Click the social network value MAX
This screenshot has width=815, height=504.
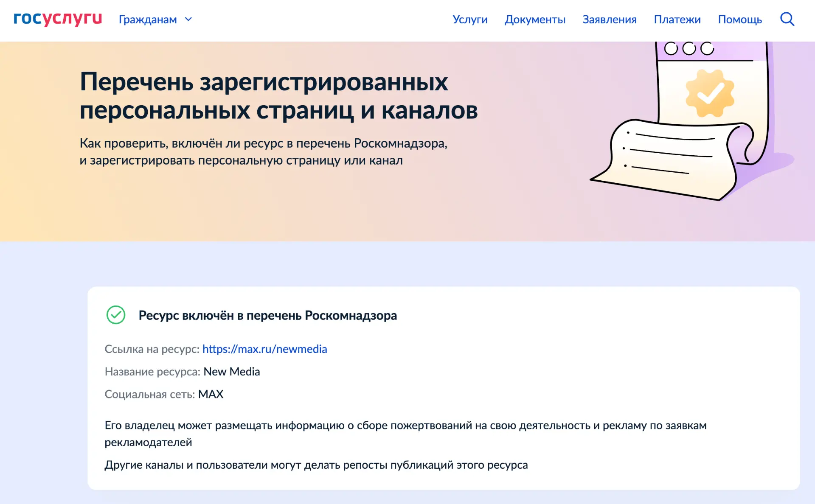tap(211, 394)
